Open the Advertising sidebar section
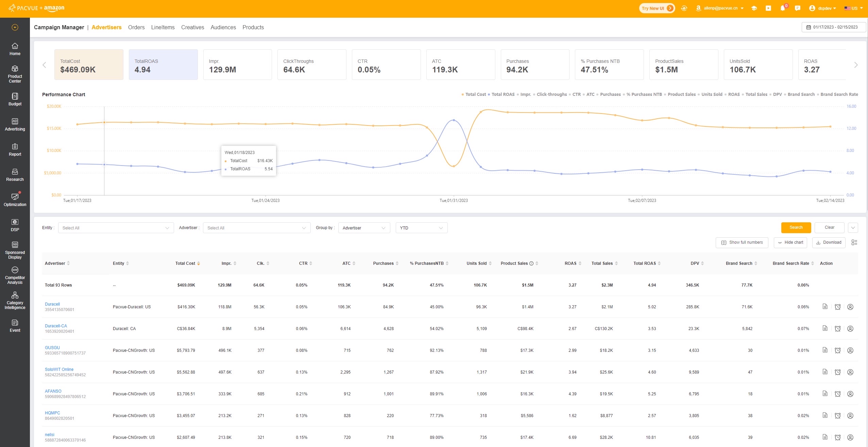The height and width of the screenshot is (447, 868). pyautogui.click(x=15, y=124)
